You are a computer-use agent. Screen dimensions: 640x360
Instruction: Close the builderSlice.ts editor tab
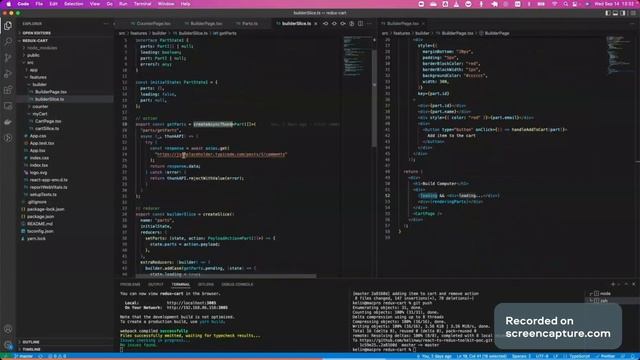pos(316,24)
